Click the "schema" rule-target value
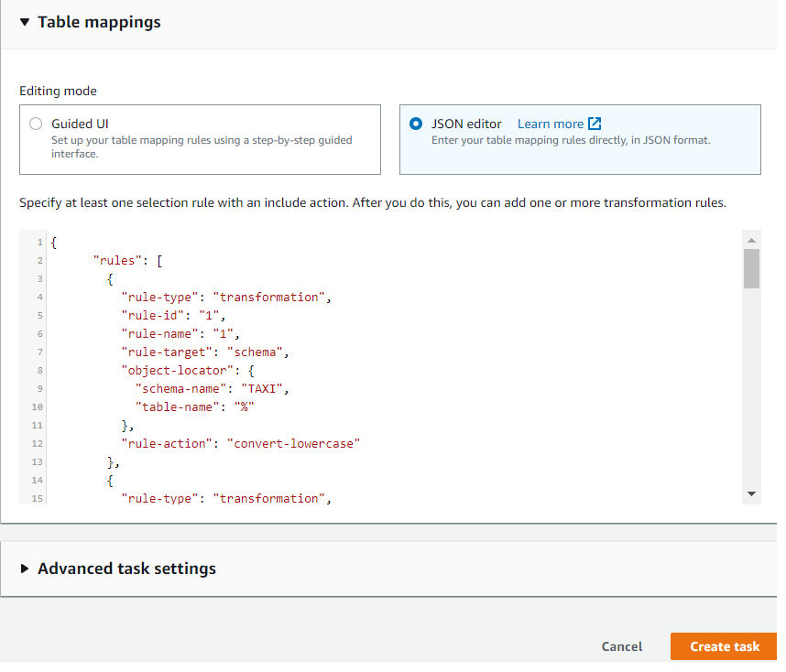The image size is (786, 672). 255,352
